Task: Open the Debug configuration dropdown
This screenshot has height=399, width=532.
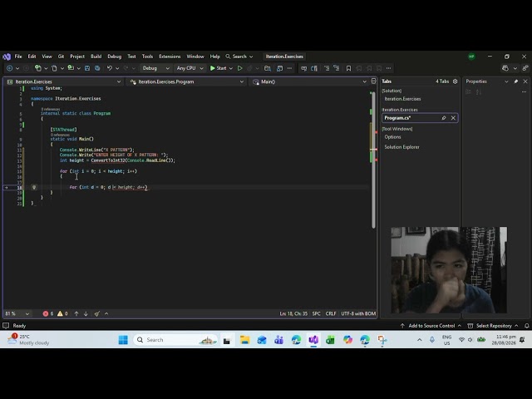Action: [x=155, y=68]
